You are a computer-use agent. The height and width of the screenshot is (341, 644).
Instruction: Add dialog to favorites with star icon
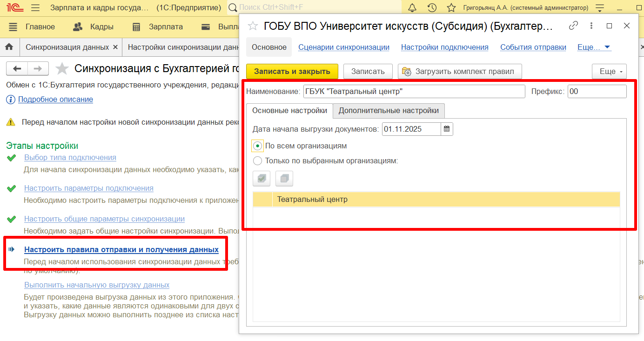pyautogui.click(x=253, y=26)
